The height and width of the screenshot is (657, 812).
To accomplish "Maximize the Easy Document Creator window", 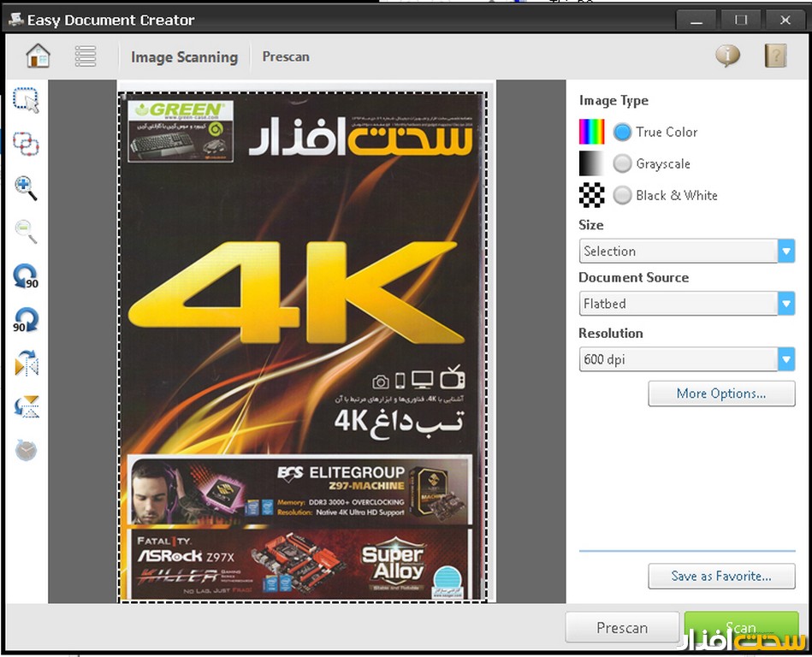I will [x=741, y=21].
